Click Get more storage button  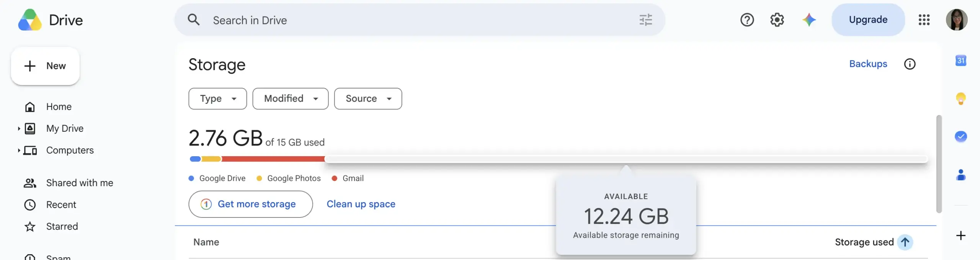pos(251,204)
